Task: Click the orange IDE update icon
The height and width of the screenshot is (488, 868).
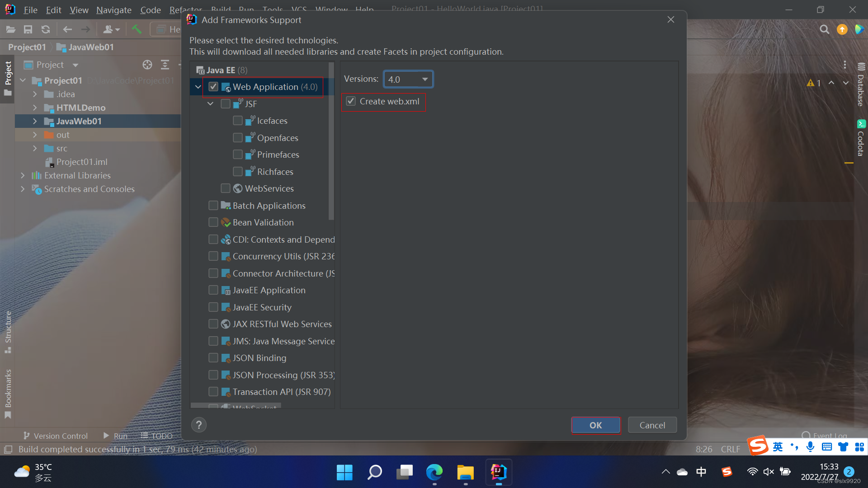Action: click(842, 29)
